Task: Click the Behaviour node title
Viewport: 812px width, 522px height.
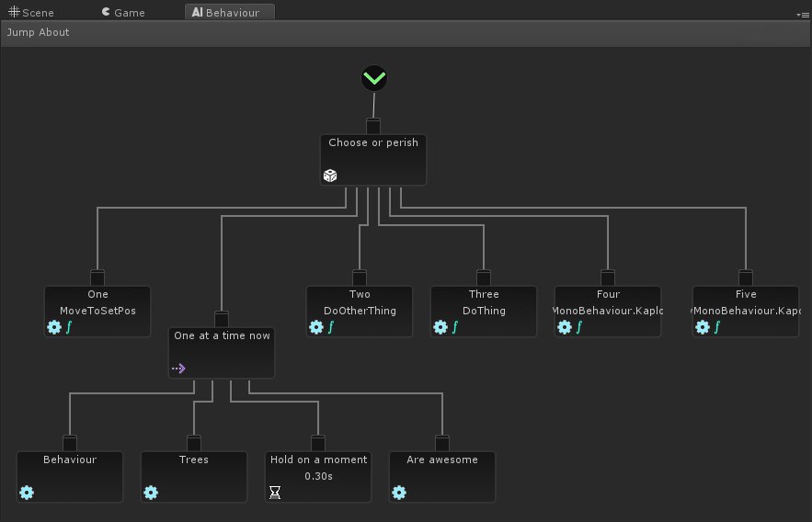Action: click(x=70, y=460)
